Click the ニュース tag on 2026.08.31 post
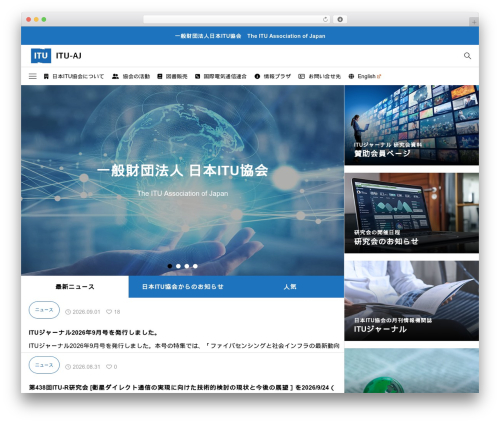The width and height of the screenshot is (500, 423). 44,365
